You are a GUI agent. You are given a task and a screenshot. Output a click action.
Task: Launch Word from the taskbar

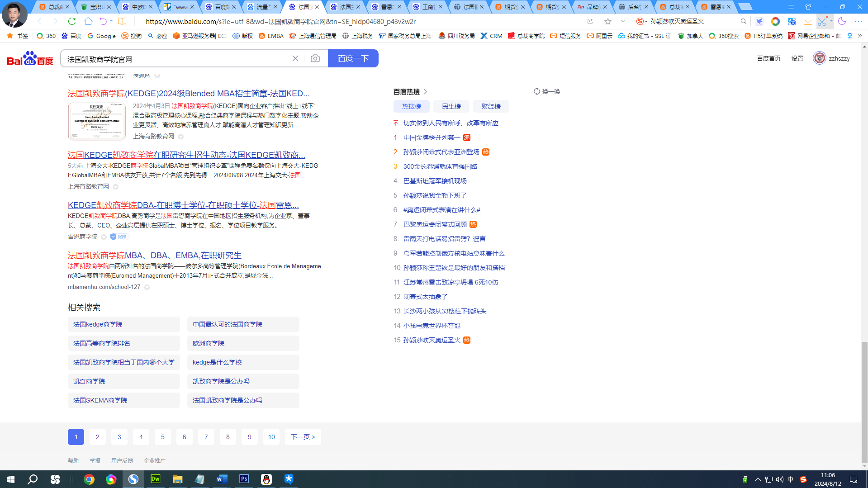pyautogui.click(x=222, y=479)
